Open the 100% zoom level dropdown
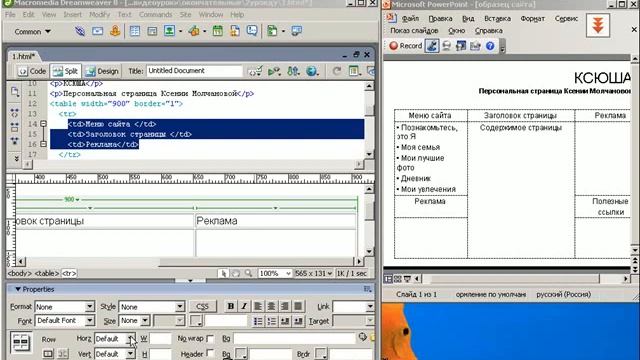 coord(288,273)
